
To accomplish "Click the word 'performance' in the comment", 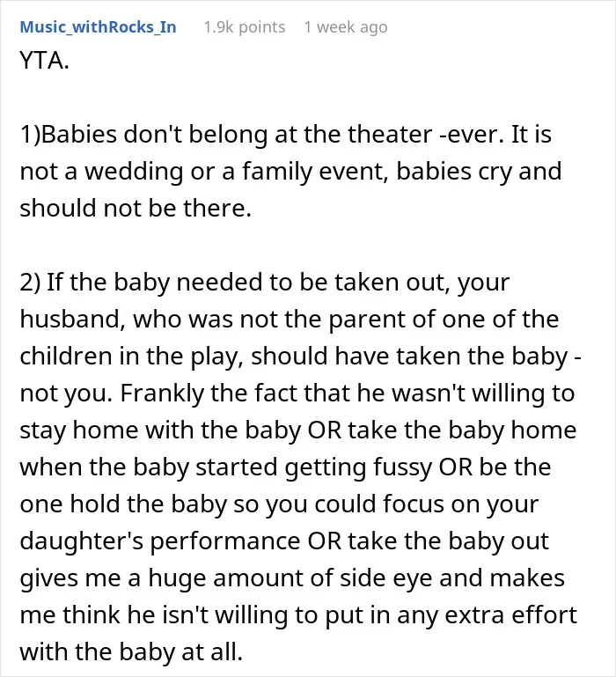I will click(225, 541).
